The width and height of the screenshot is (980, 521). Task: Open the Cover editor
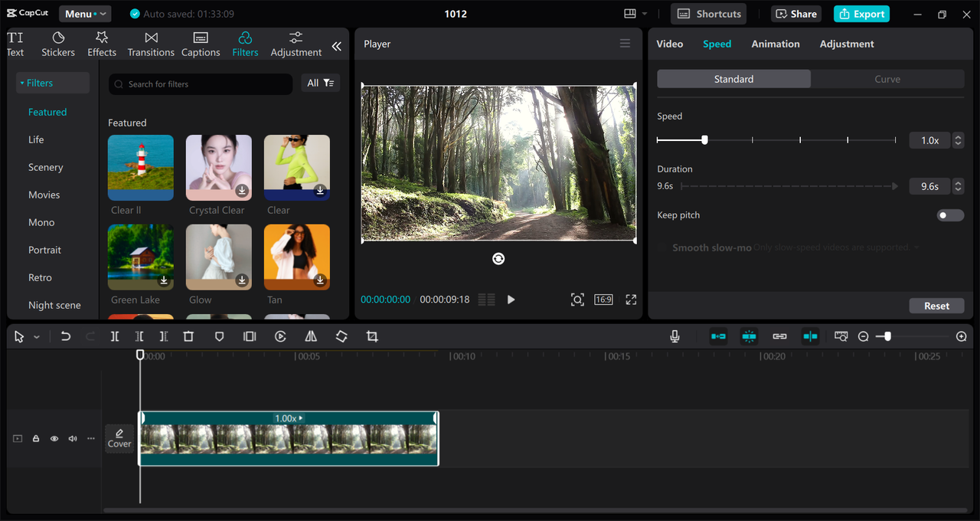click(x=119, y=438)
